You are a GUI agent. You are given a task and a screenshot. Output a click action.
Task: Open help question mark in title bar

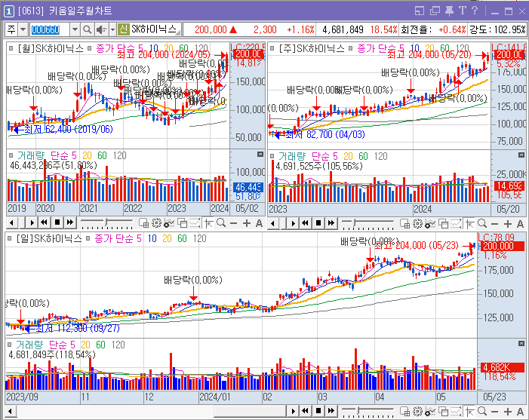click(475, 11)
